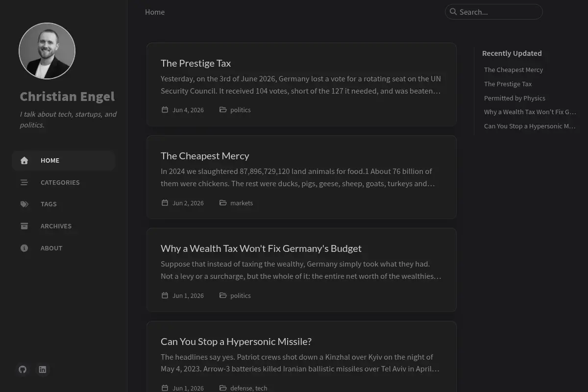Open The Cheapest Mercy post card

click(x=301, y=177)
